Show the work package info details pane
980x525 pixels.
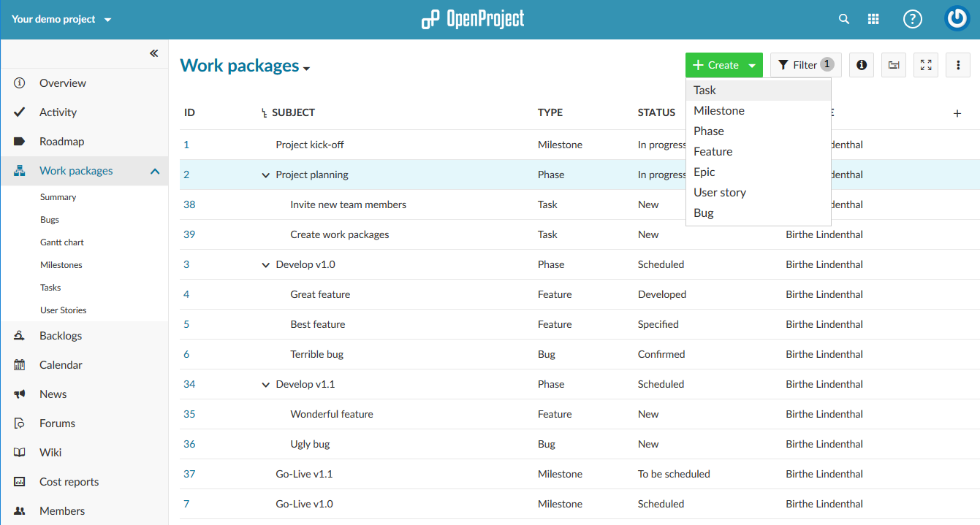point(862,65)
